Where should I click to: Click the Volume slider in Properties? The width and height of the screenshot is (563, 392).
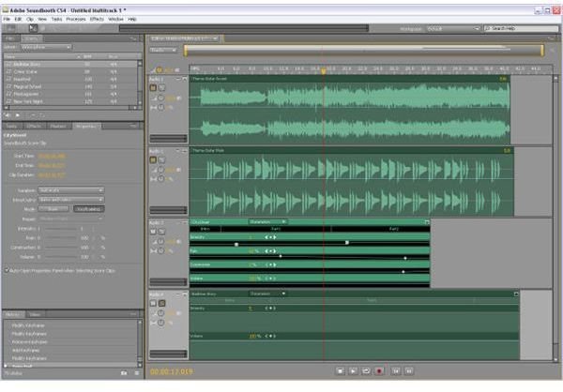pos(60,257)
